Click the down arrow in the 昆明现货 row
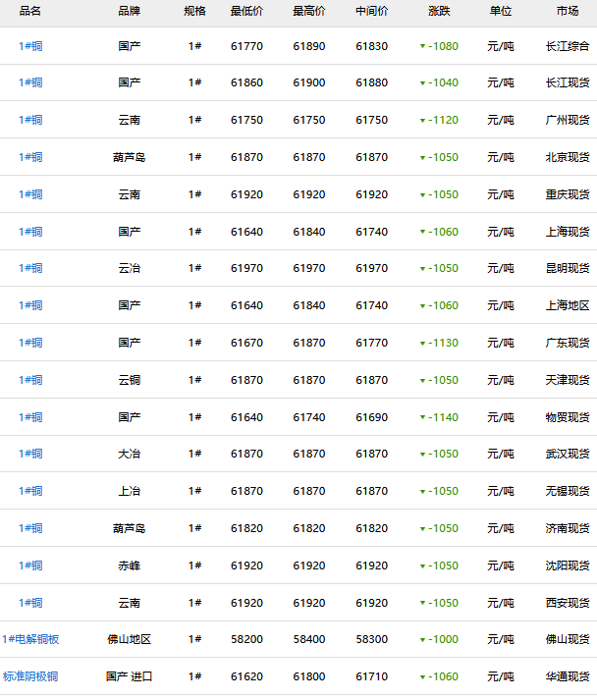This screenshot has height=700, width=597. click(422, 269)
